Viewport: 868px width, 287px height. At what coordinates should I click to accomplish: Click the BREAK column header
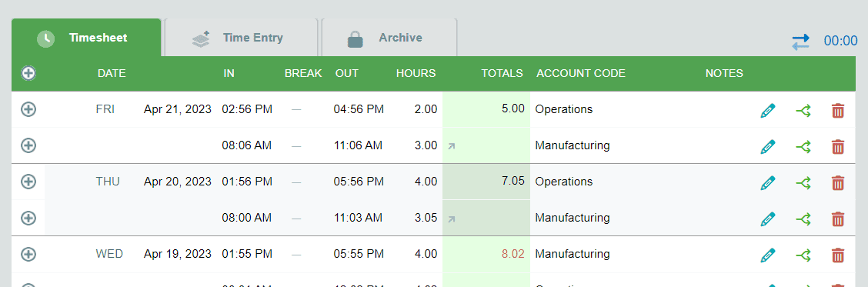[x=303, y=73]
